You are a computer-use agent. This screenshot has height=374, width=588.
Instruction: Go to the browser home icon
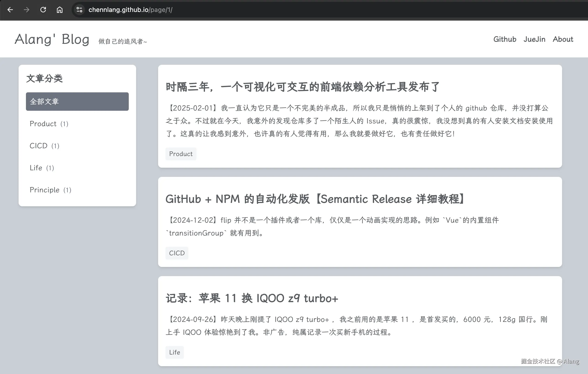(x=60, y=10)
